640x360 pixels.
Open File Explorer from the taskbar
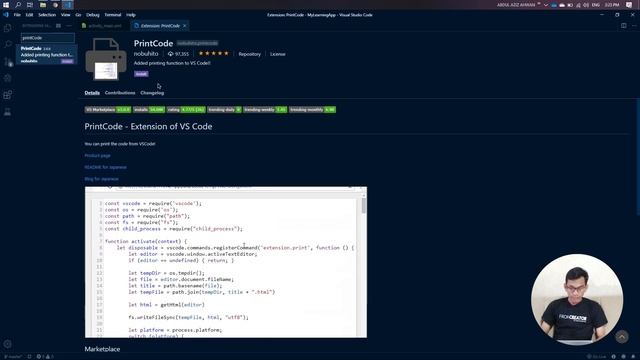pyautogui.click(x=42, y=5)
